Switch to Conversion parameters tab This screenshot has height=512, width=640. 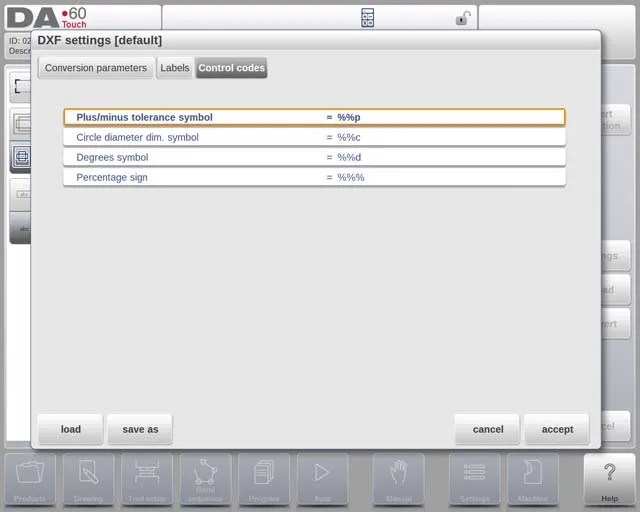pyautogui.click(x=96, y=68)
